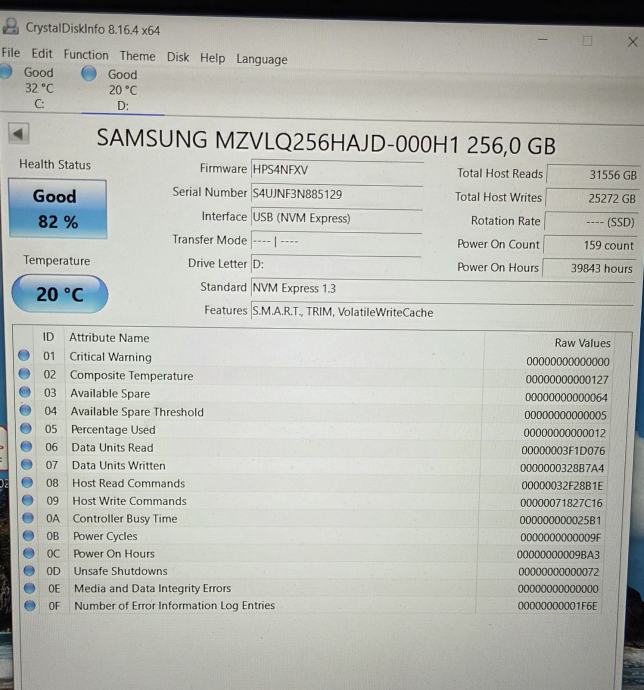The image size is (644, 690).
Task: Click the CrystalDiskInfo app icon in title bar
Action: 11,27
